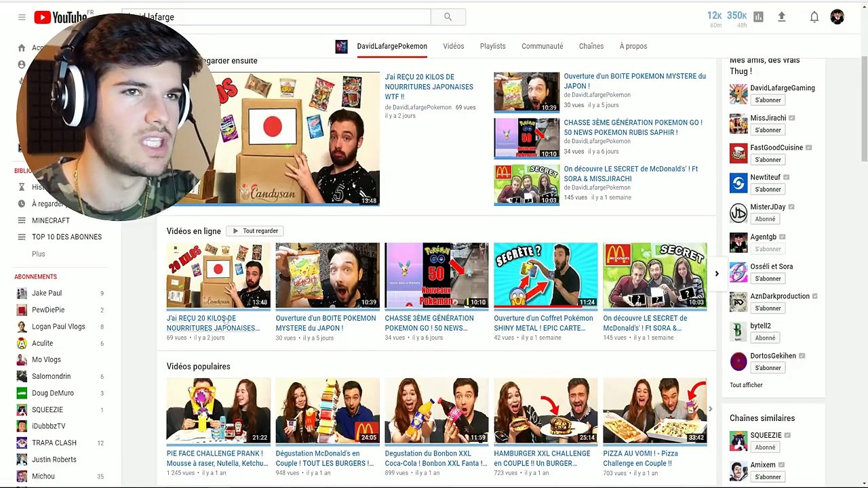This screenshot has height=488, width=868.
Task: Switch to the À propos tab
Action: coord(633,46)
